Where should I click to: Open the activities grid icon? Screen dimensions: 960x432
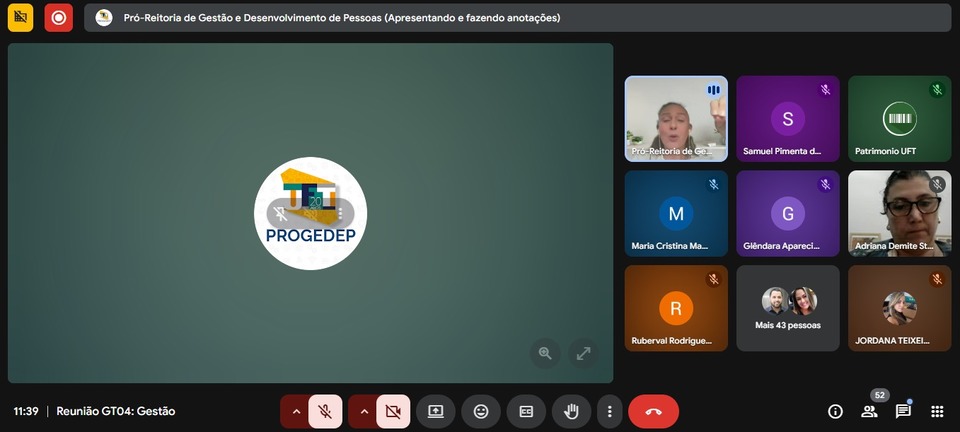(937, 411)
